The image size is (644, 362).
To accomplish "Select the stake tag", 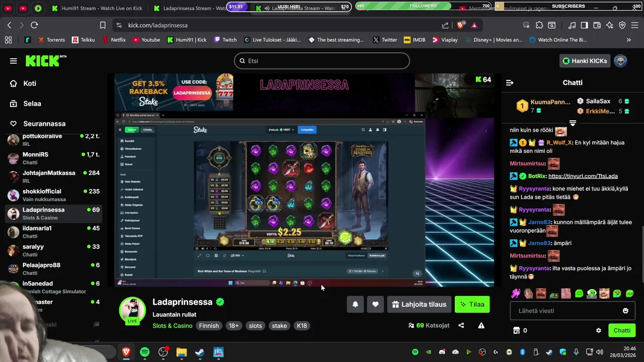I will click(x=279, y=326).
